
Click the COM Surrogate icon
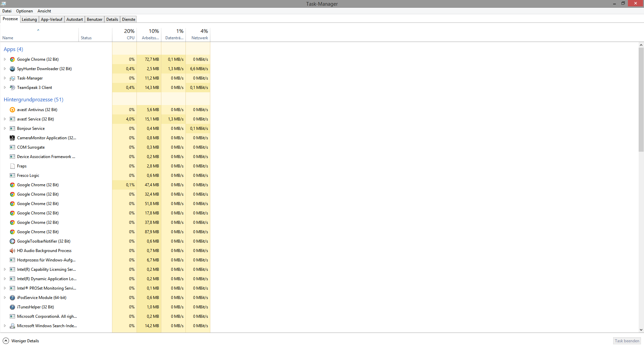point(12,147)
